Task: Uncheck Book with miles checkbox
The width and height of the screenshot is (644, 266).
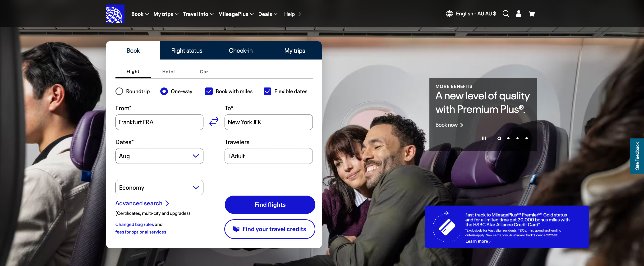Action: 209,91
